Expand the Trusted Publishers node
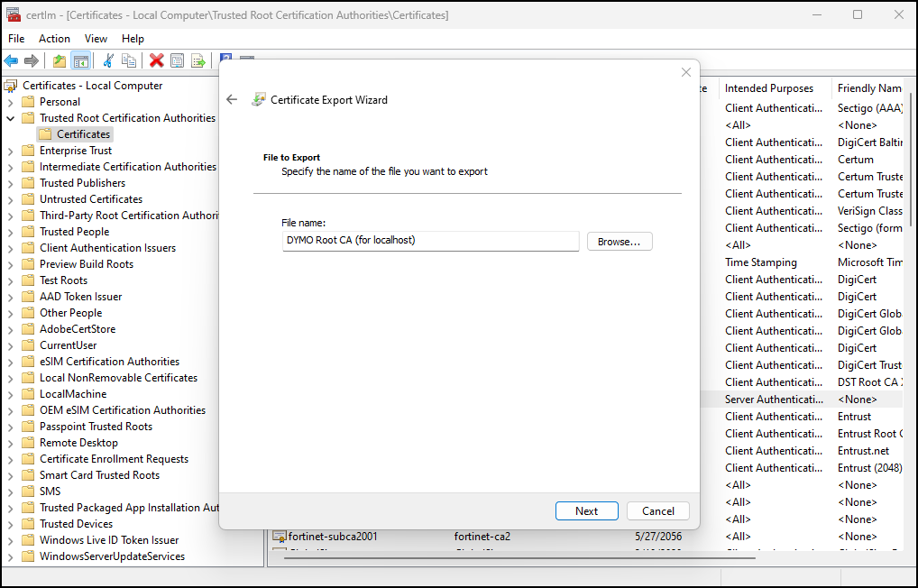This screenshot has height=588, width=918. [x=11, y=183]
